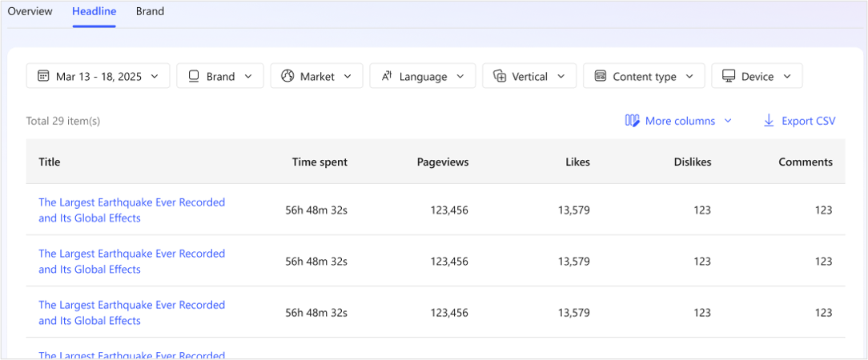Switch to the Brand tab
This screenshot has height=360, width=868.
[x=150, y=11]
